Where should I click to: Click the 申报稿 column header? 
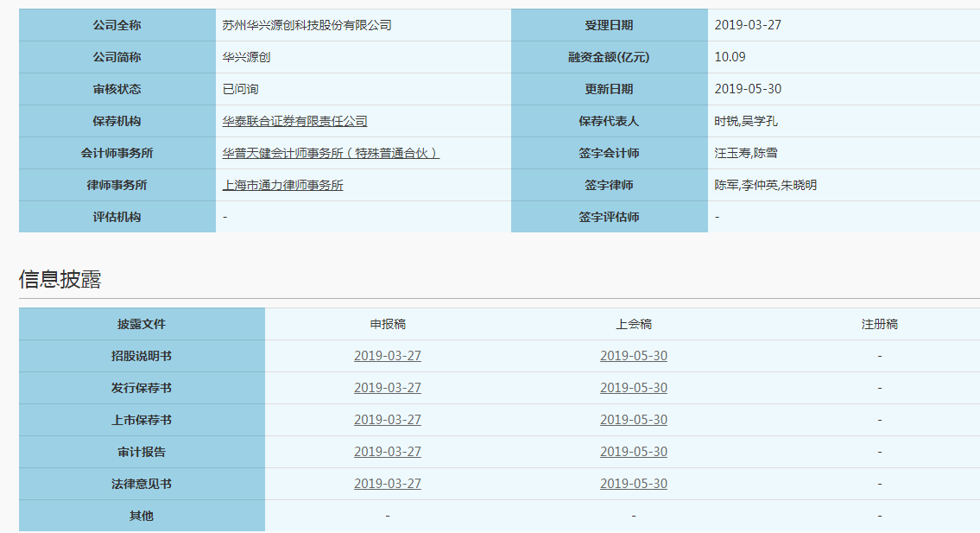388,324
